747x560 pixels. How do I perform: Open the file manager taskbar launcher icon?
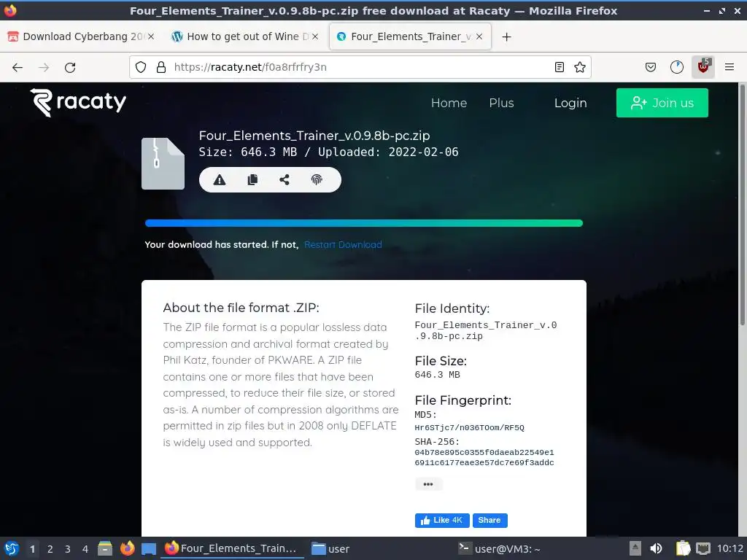click(x=105, y=548)
